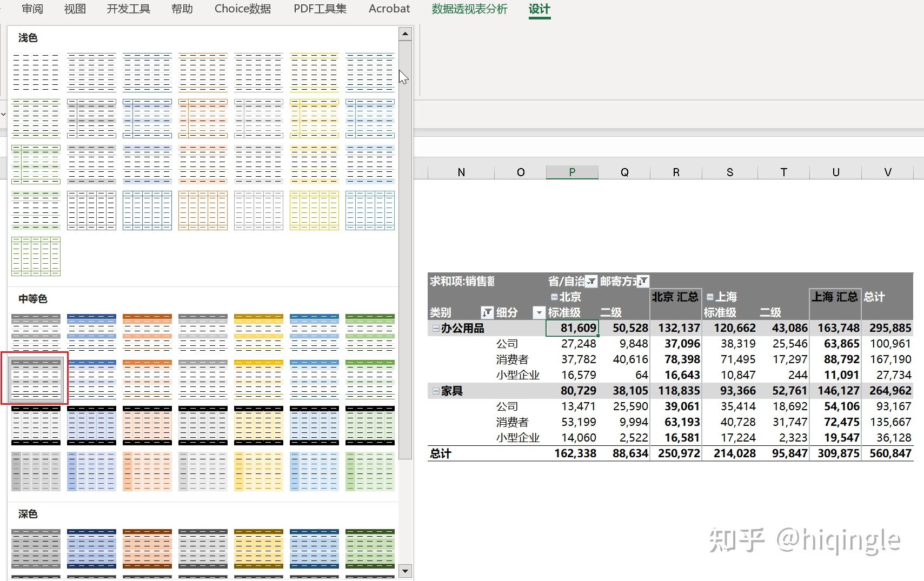924x581 pixels.
Task: Apply the gray first-column medium style in last medium row
Action: click(x=36, y=471)
